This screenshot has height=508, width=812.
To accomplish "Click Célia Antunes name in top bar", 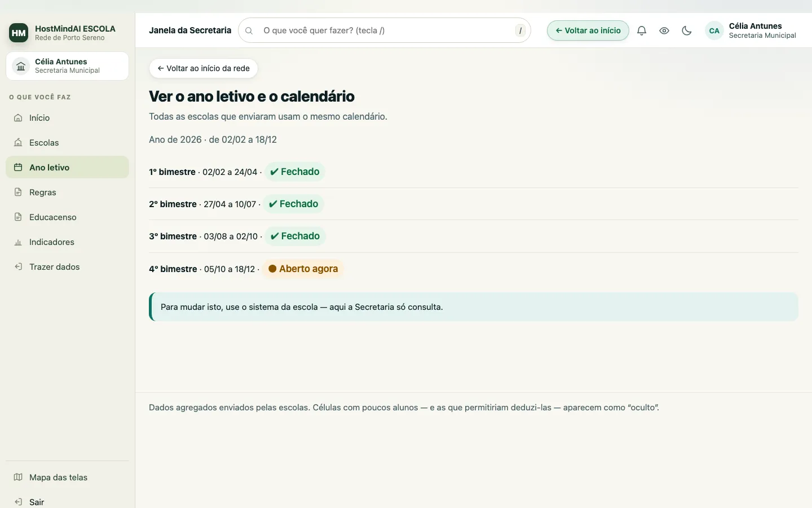I will [755, 26].
